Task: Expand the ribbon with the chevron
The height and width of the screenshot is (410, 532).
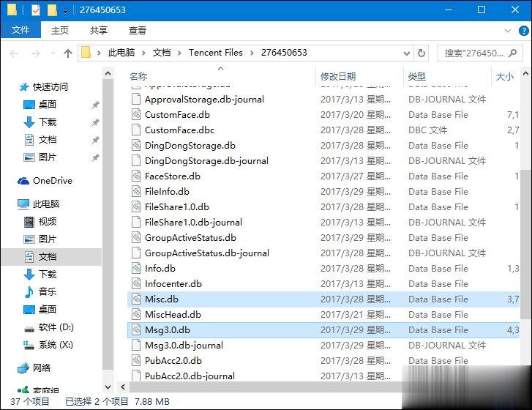Action: point(508,31)
